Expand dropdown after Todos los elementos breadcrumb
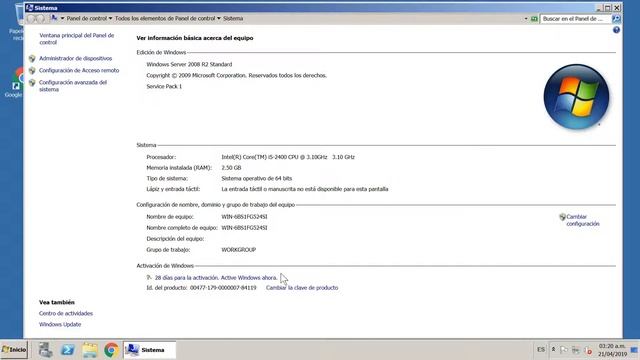Viewport: 640px width, 360px height. point(219,18)
